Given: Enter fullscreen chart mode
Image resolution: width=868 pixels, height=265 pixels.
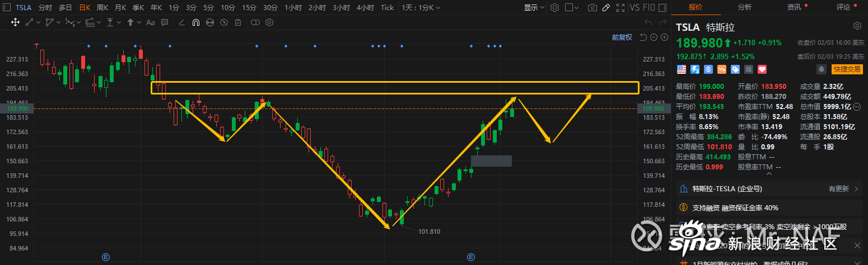Looking at the screenshot, I should click(x=620, y=7).
